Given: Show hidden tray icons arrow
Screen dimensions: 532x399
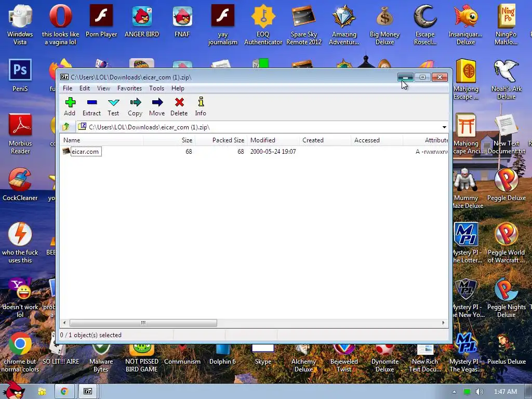Looking at the screenshot, I should [x=454, y=392].
